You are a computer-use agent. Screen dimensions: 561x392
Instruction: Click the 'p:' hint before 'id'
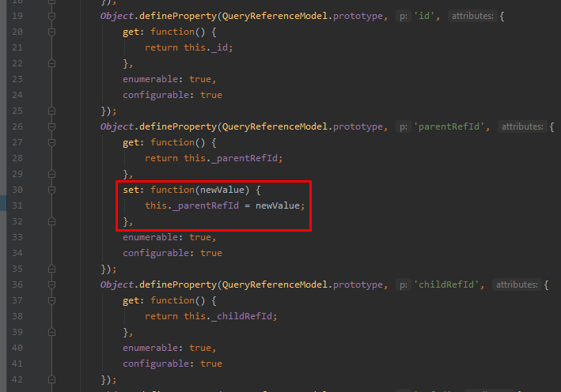coord(401,16)
